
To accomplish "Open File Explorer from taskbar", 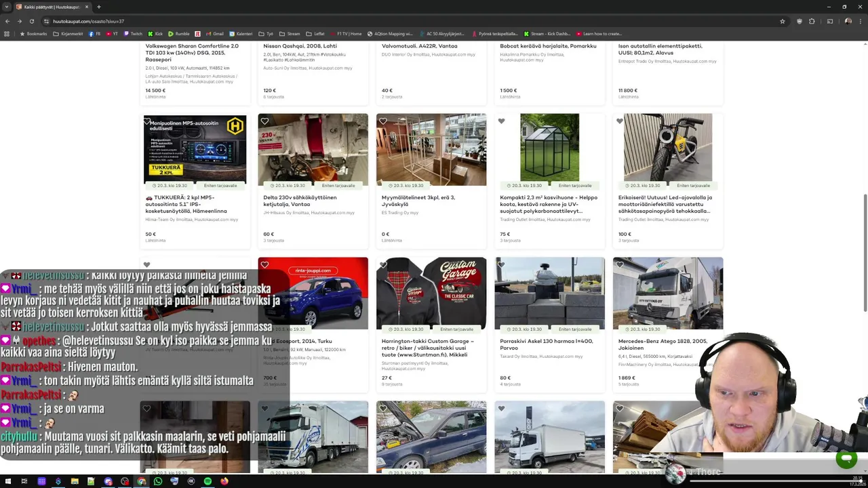I will coord(75,481).
